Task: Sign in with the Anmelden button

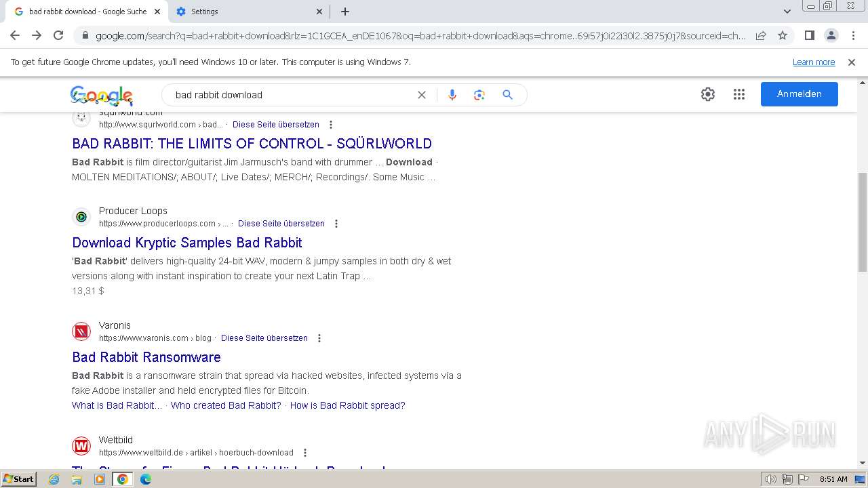Action: click(800, 94)
